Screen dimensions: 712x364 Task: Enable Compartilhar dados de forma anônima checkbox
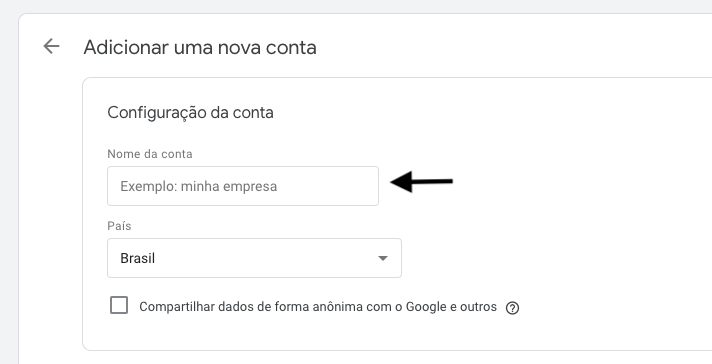[119, 305]
